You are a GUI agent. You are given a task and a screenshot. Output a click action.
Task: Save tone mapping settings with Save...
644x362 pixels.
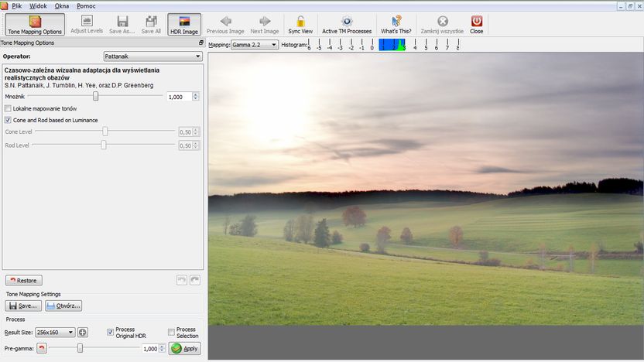point(23,306)
